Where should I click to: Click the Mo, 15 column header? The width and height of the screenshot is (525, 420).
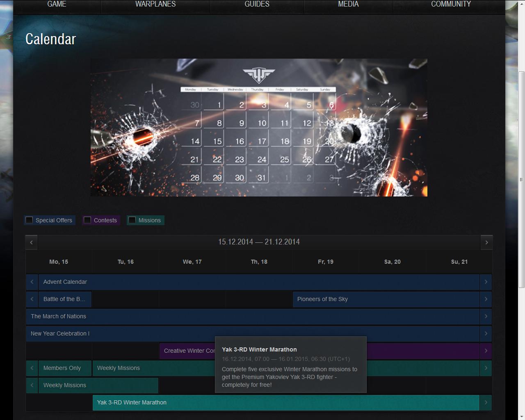tap(59, 262)
